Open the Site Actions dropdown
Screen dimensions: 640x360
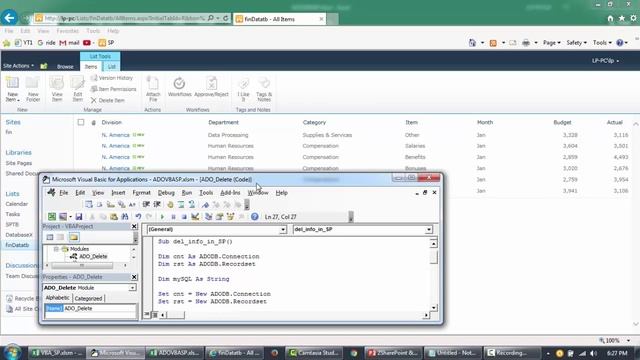[x=18, y=66]
